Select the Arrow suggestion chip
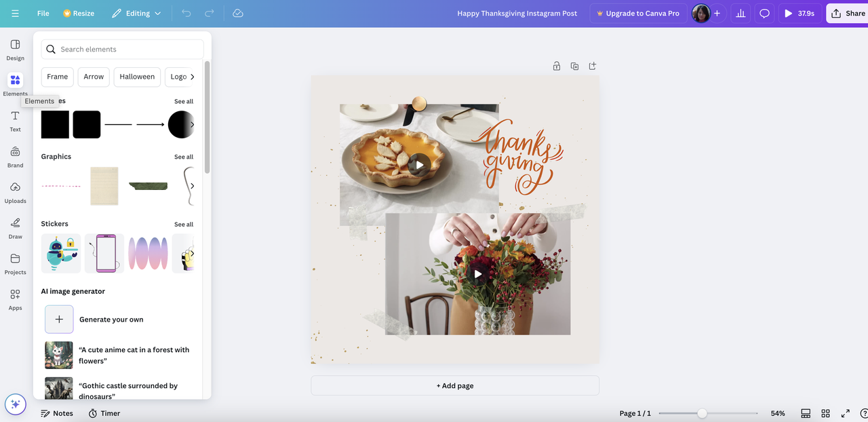Viewport: 868px width, 422px height. pos(94,77)
